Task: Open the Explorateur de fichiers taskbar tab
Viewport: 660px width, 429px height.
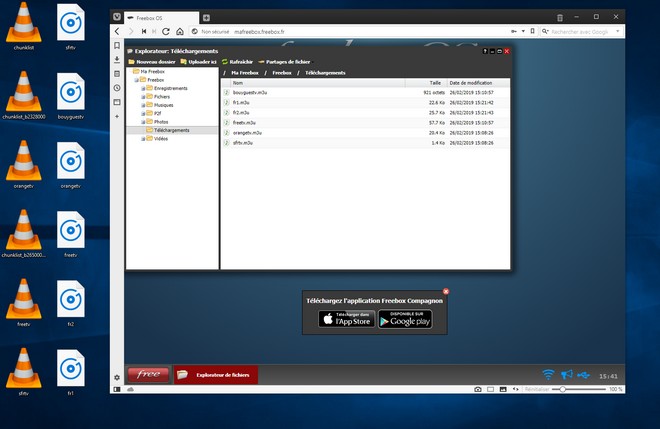Action: pyautogui.click(x=216, y=375)
